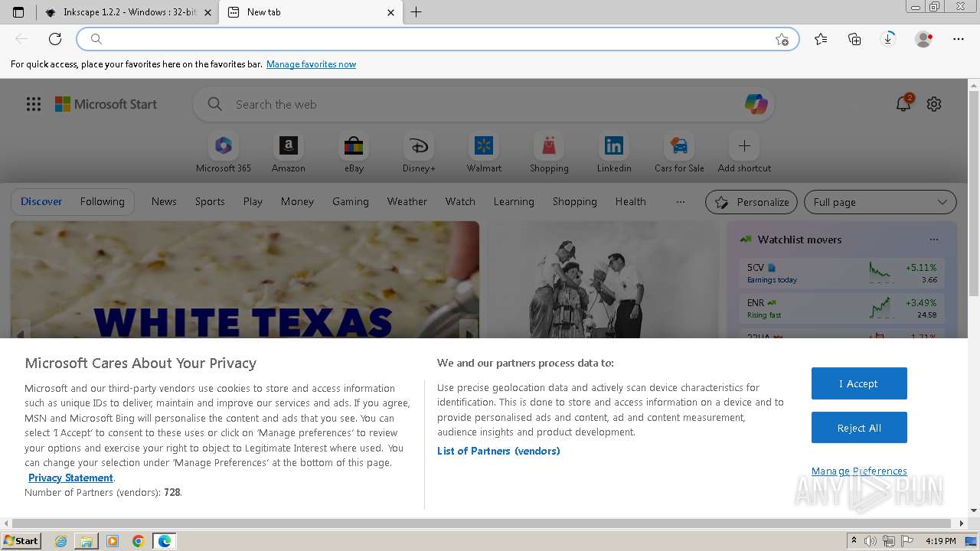Open the Gaming category
This screenshot has width=980, height=551.
351,201
